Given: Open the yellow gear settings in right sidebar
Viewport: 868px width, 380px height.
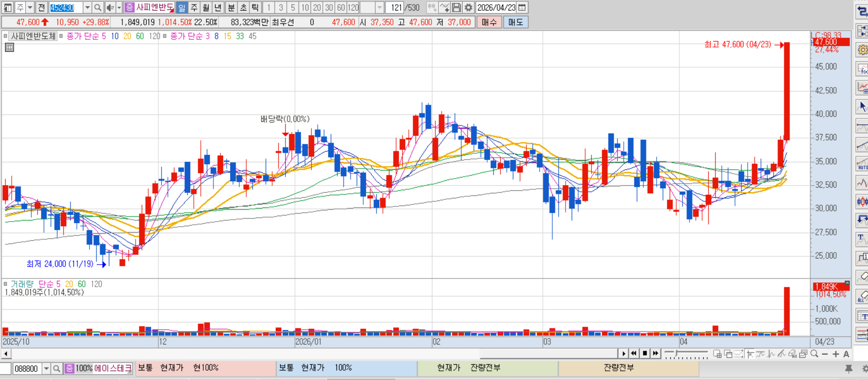Looking at the screenshot, I should [x=862, y=50].
